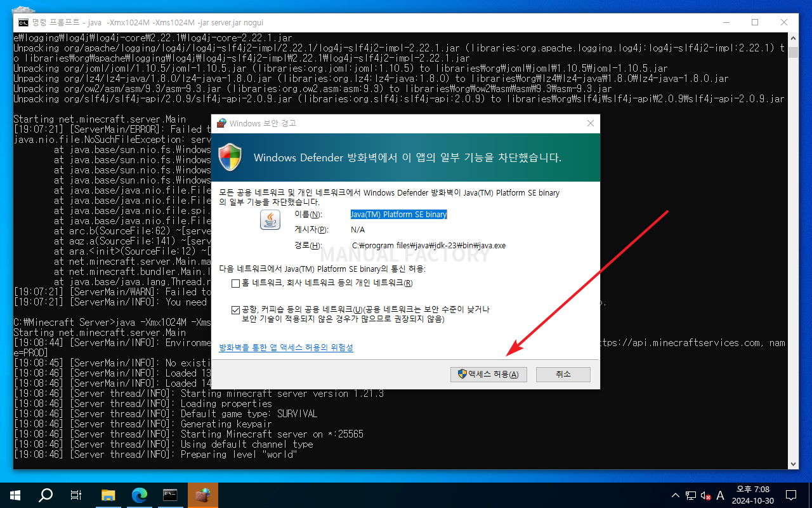Open the firewall risk link (액세스 허용의 위험성)
The height and width of the screenshot is (508, 812).
click(286, 347)
